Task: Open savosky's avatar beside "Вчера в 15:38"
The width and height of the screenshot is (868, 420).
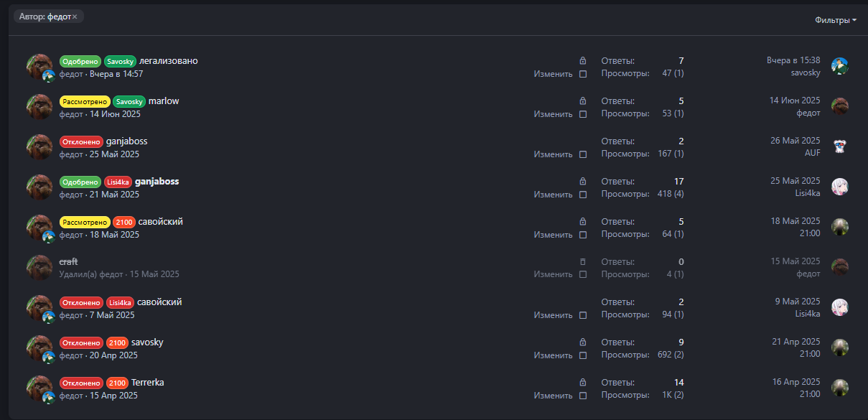Action: (x=840, y=66)
